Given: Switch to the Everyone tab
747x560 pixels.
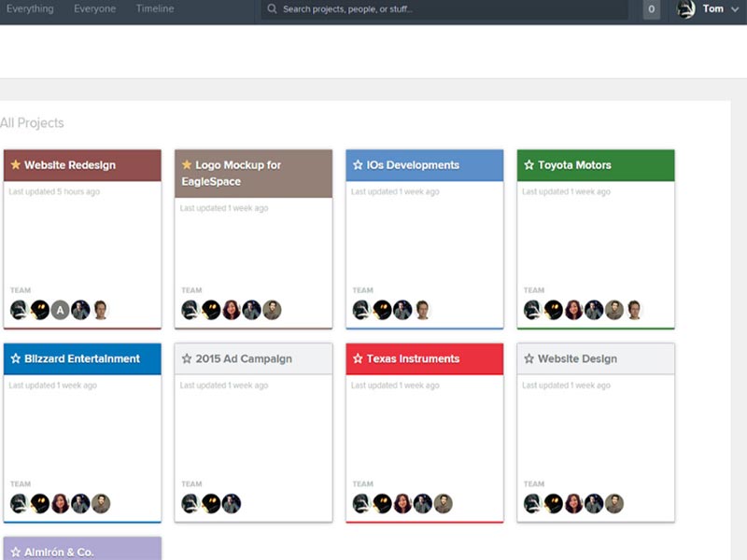Looking at the screenshot, I should click(95, 8).
